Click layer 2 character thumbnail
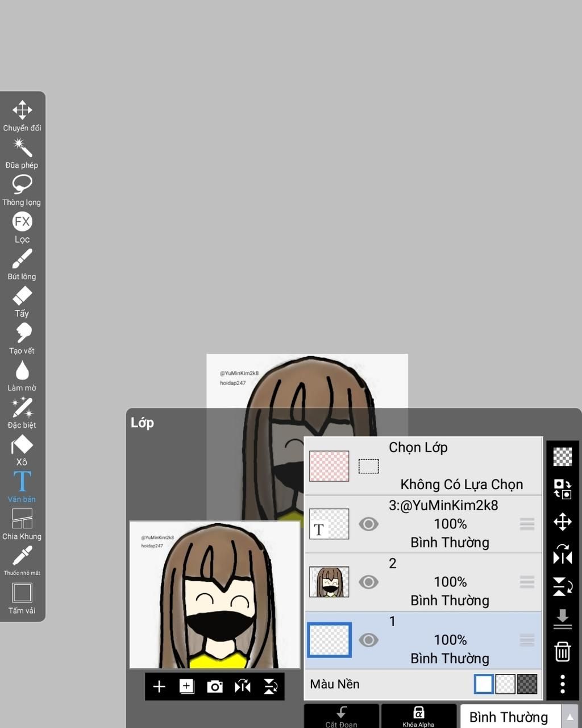Screen dimensions: 582x728 point(329,582)
